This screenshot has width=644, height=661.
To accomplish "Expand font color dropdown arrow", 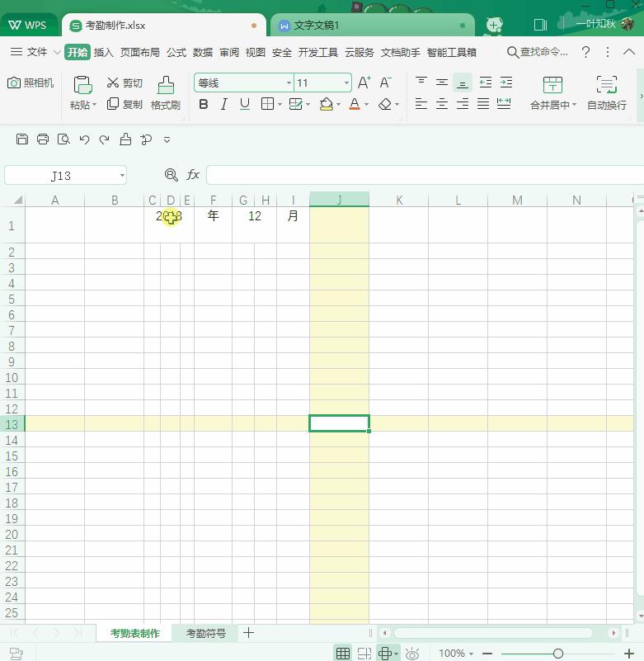I will pyautogui.click(x=366, y=104).
